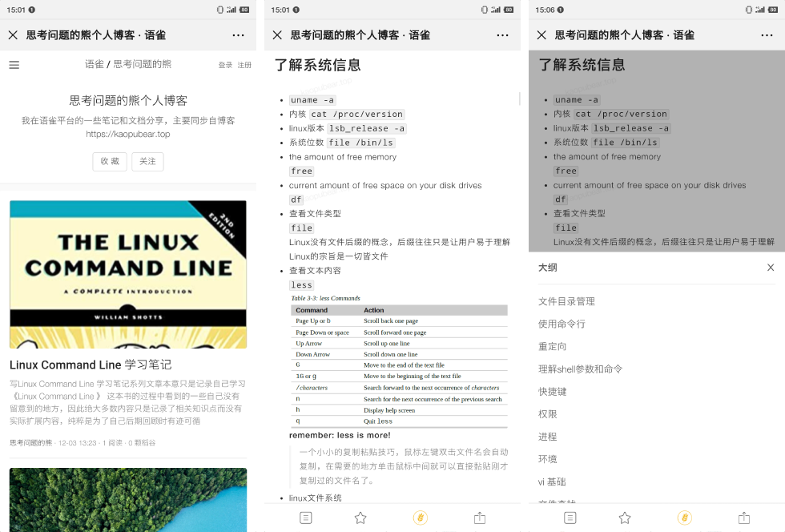Viewport: 785px width, 532px height.
Task: Open the more options menu in middle screen
Action: 503,35
